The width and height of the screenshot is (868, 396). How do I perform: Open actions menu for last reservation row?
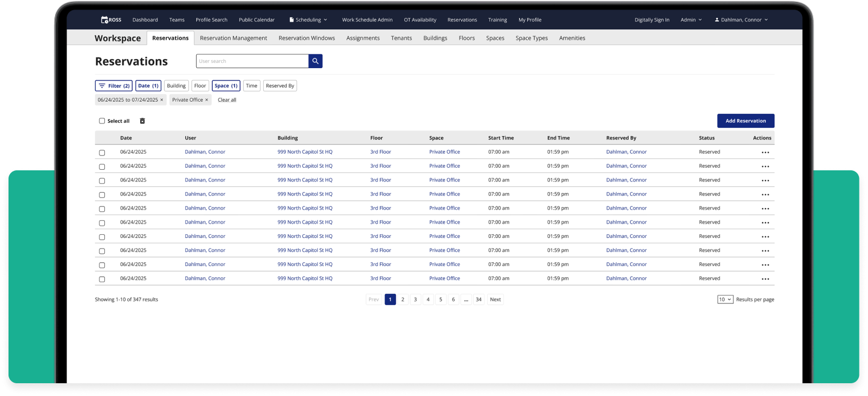pyautogui.click(x=765, y=279)
